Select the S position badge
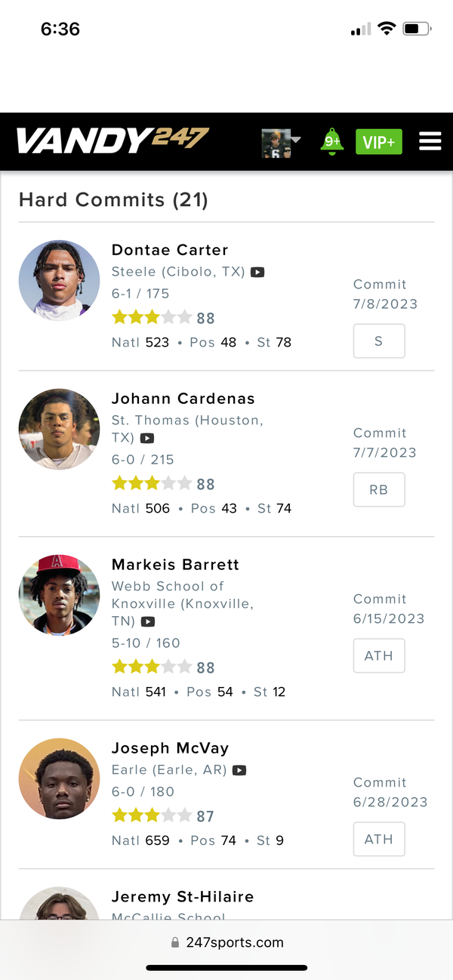Viewport: 453px width, 980px height. click(379, 341)
